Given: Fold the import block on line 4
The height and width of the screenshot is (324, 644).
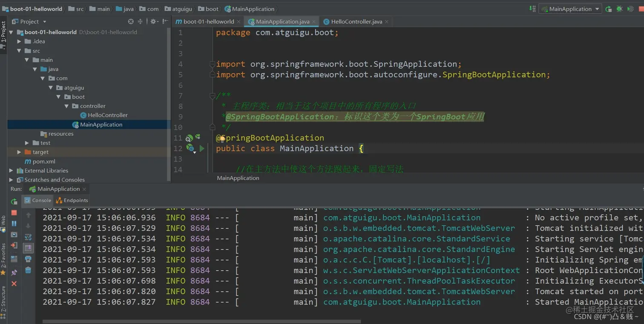Looking at the screenshot, I should point(213,64).
